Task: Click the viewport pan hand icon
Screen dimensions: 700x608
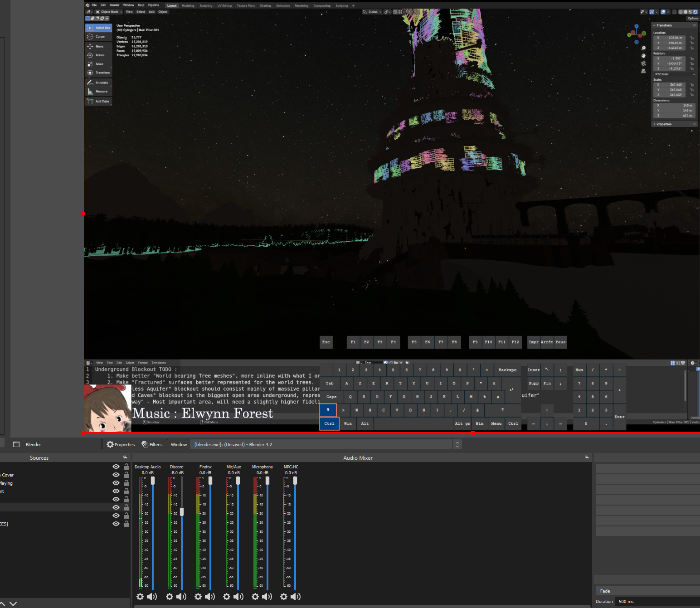Action: point(643,56)
